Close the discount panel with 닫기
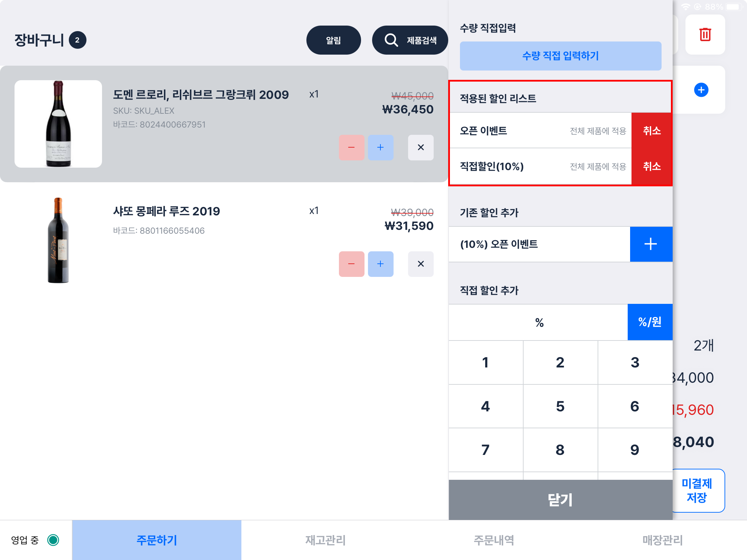This screenshot has height=560, width=747. pos(560,500)
